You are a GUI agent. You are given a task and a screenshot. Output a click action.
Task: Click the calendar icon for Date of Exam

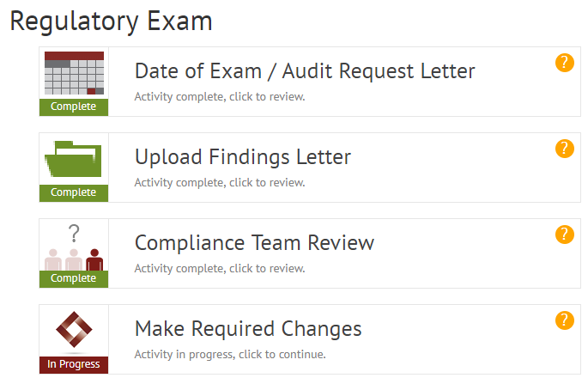[x=74, y=74]
